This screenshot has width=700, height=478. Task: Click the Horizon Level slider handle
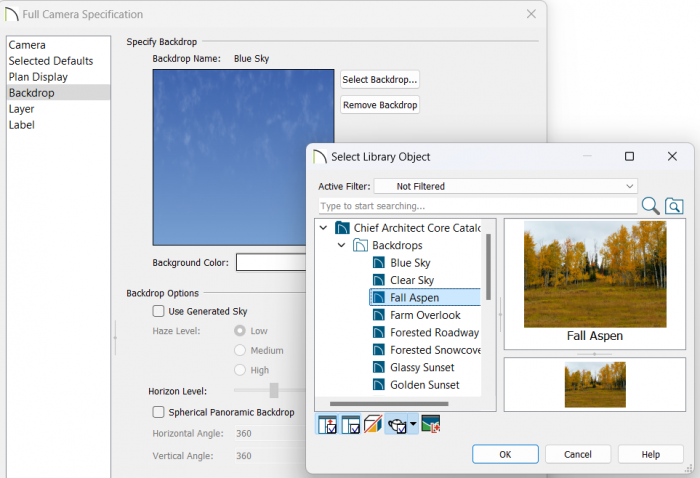click(274, 390)
